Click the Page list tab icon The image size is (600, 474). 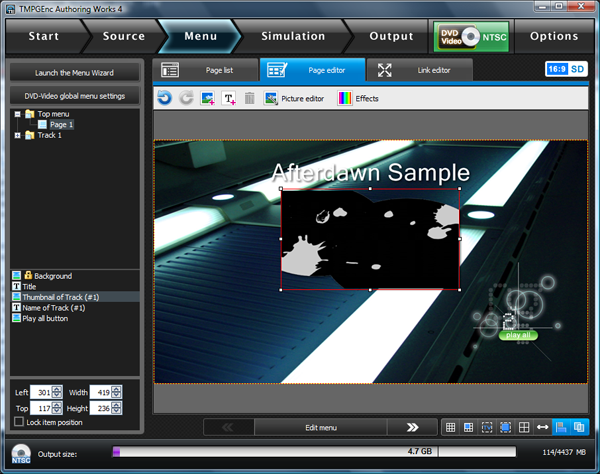(170, 70)
